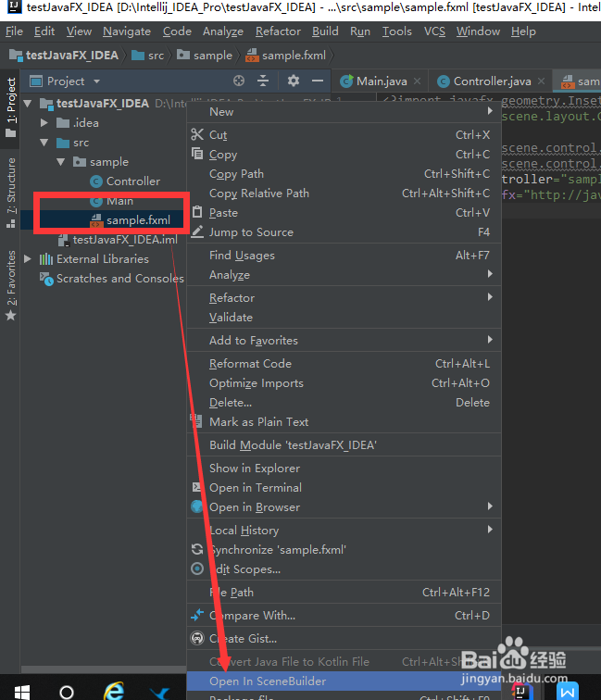Launch Internet Explorer from the taskbar
This screenshot has height=700, width=601.
tap(114, 691)
